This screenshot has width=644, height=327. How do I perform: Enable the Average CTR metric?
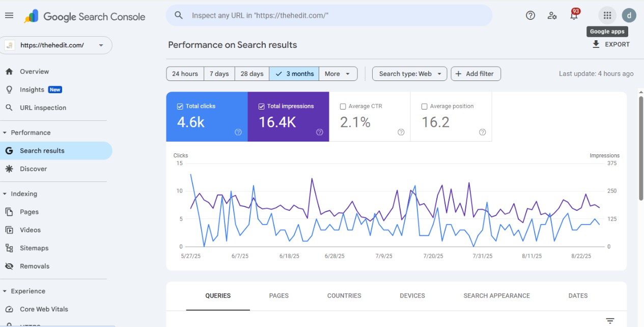pos(343,106)
